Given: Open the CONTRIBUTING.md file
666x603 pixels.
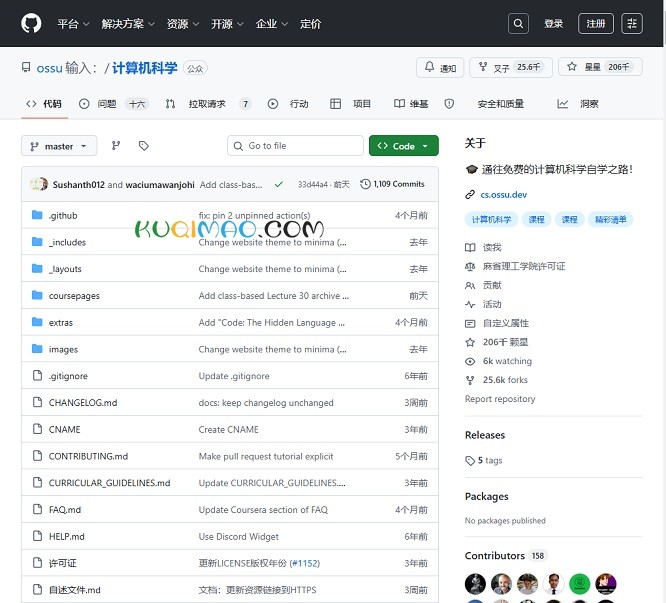Looking at the screenshot, I should pos(88,456).
